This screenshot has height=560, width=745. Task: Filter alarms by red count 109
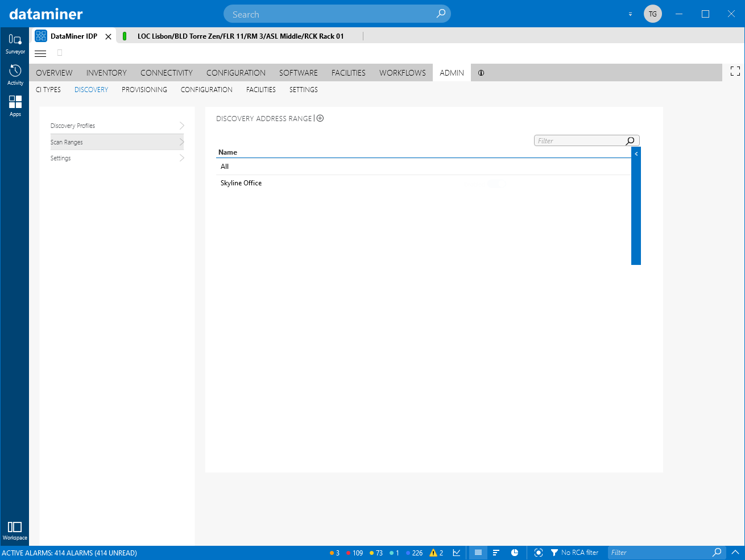pyautogui.click(x=354, y=553)
